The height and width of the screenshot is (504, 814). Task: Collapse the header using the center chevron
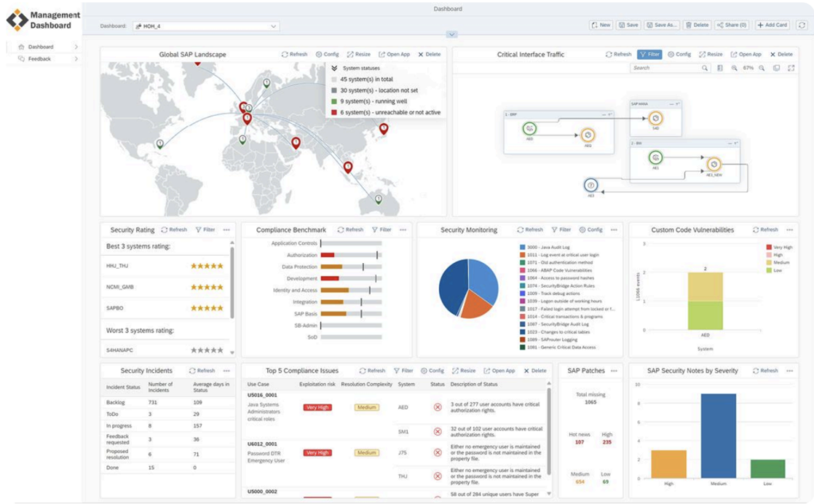pyautogui.click(x=452, y=34)
